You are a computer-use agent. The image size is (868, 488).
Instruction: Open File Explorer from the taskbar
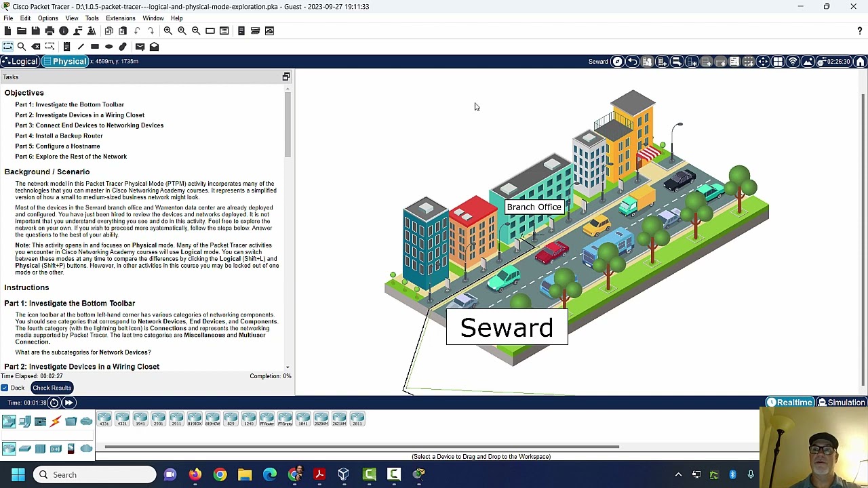(x=245, y=475)
